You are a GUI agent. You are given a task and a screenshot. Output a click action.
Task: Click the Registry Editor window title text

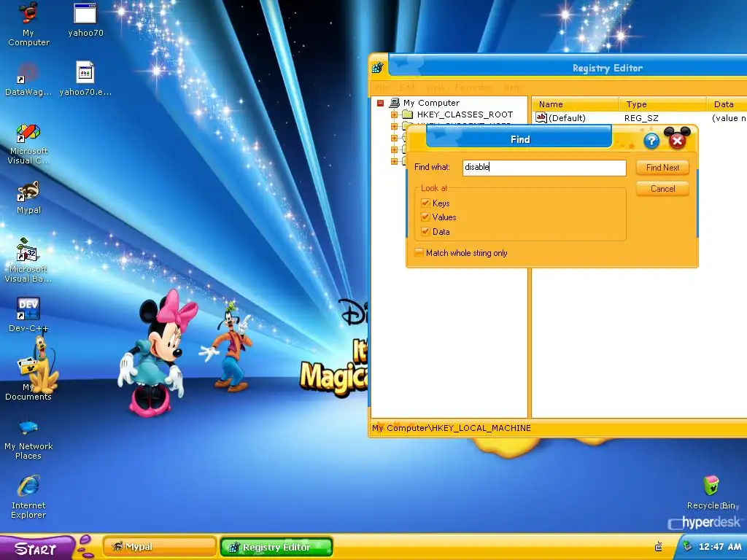(608, 68)
